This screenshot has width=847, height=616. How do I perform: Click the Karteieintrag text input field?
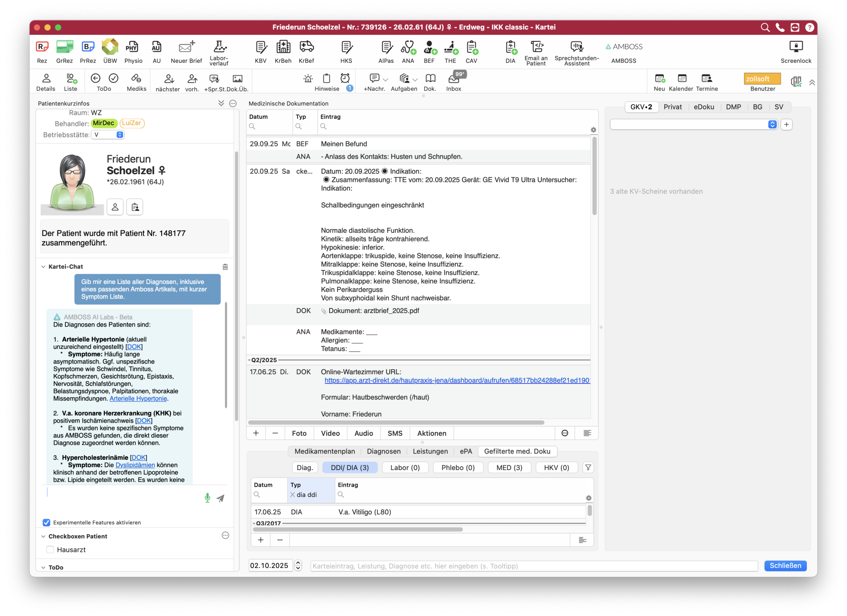[x=534, y=566]
